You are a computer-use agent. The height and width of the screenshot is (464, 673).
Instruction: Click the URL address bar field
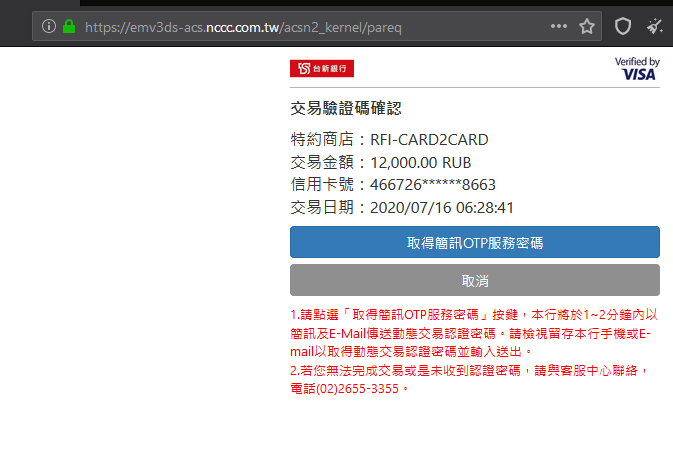pos(300,27)
